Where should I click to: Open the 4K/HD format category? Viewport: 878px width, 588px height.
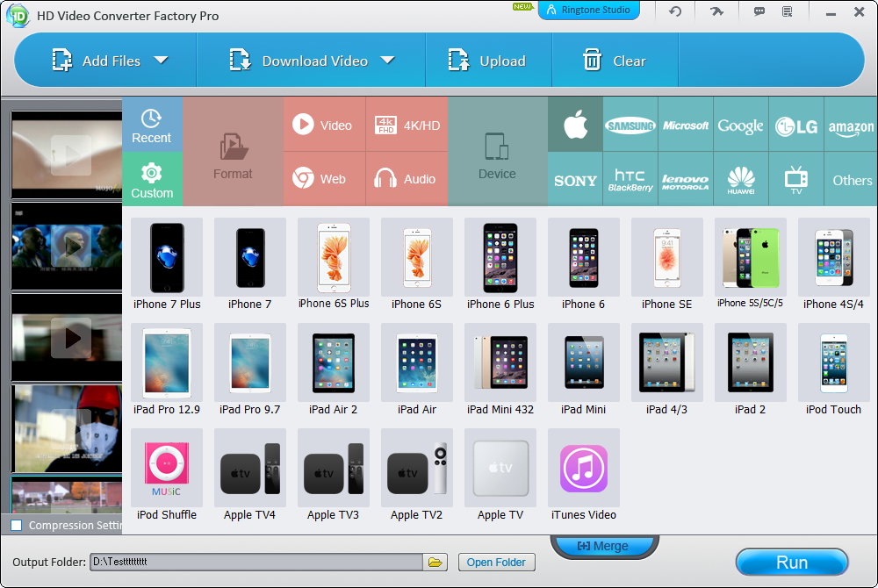(407, 125)
